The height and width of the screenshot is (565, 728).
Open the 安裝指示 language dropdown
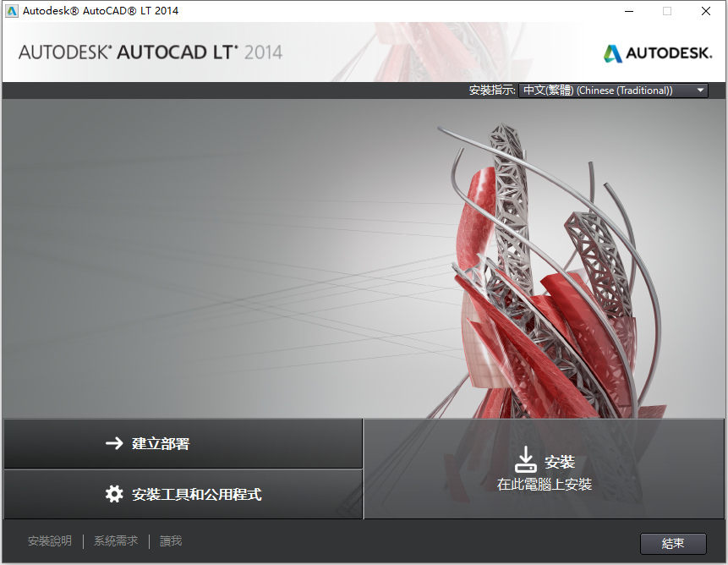[x=613, y=91]
